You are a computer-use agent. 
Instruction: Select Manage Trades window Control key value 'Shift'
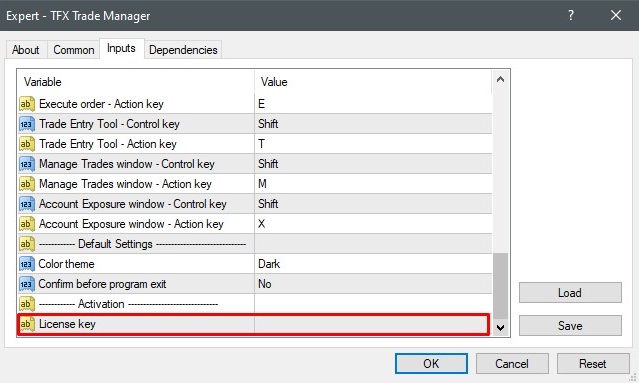click(268, 164)
